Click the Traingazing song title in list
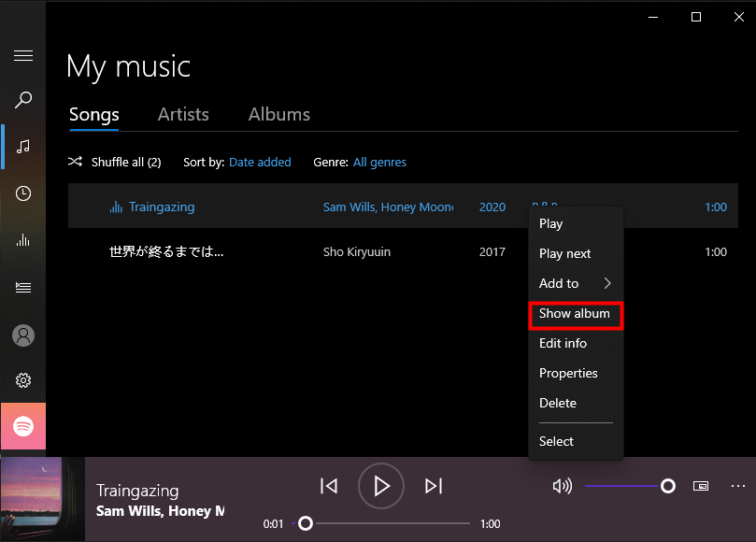Viewport: 756px width, 542px height. click(x=162, y=207)
